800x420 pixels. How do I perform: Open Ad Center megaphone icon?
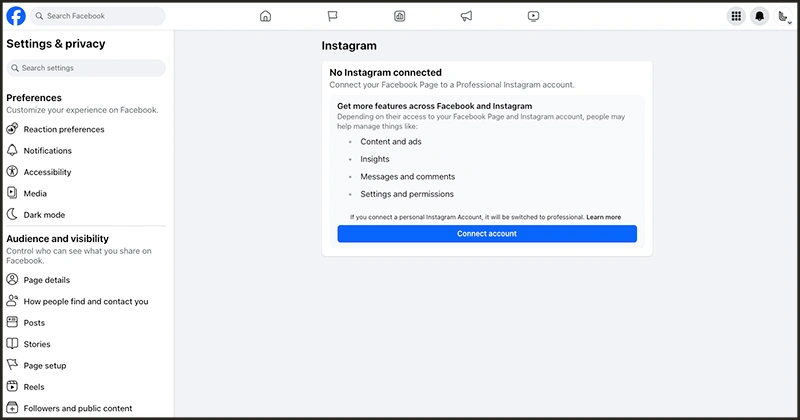(466, 16)
